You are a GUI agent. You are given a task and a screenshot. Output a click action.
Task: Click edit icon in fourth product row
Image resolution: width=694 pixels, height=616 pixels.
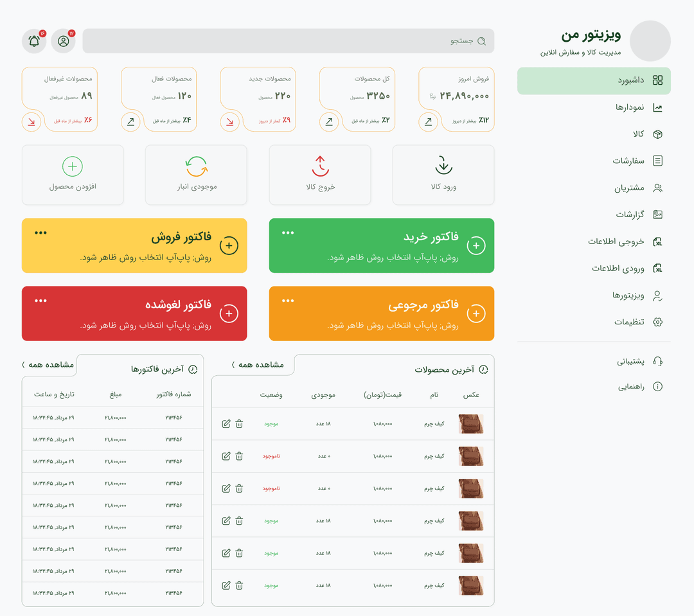click(226, 521)
